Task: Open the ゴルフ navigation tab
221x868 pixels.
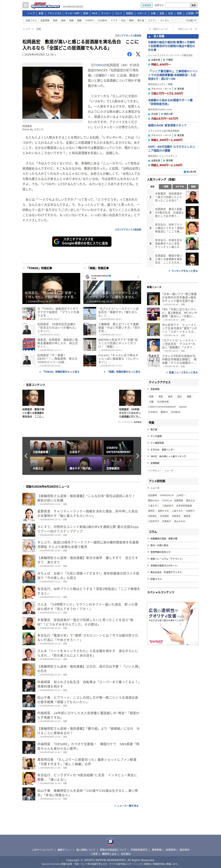Action: click(118, 13)
